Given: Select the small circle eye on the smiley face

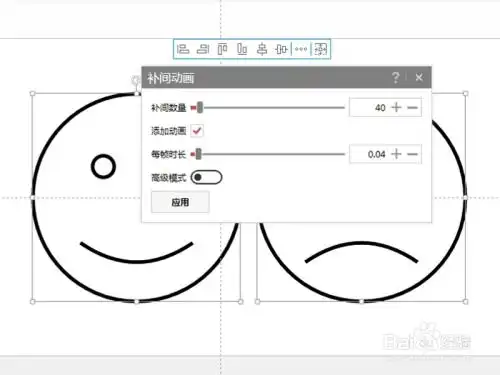Looking at the screenshot, I should click(103, 166).
